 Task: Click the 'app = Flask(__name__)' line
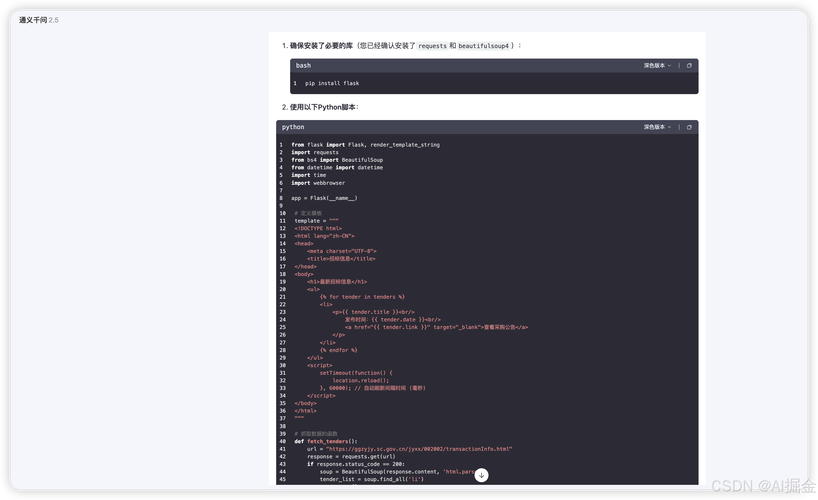324,198
